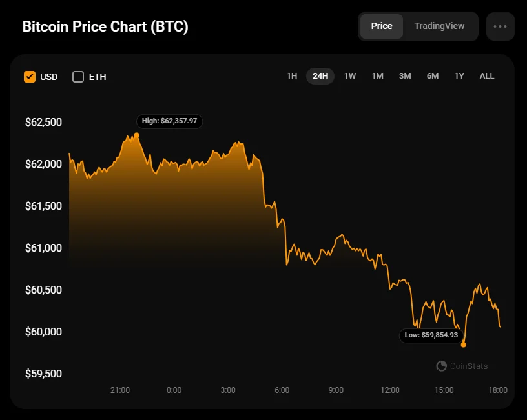Viewport: 527px width, 420px height.
Task: Select the 24H time range
Action: [320, 76]
